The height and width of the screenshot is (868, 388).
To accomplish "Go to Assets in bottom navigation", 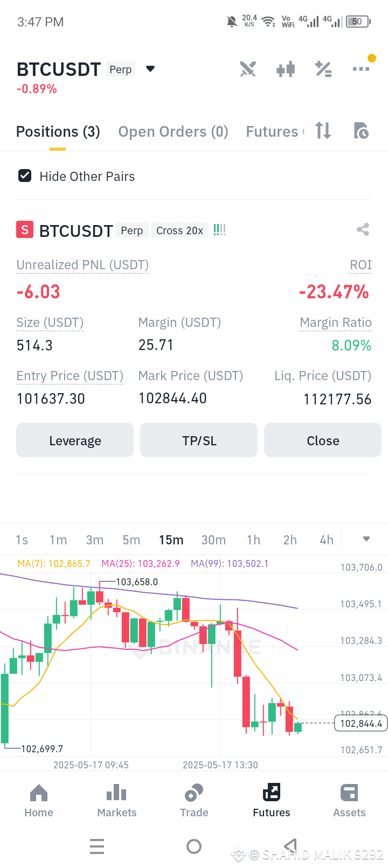I will 349,801.
